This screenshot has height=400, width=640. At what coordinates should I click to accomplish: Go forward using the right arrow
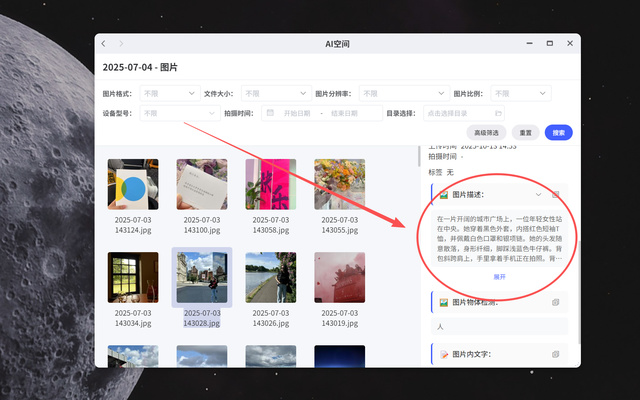tap(121, 44)
